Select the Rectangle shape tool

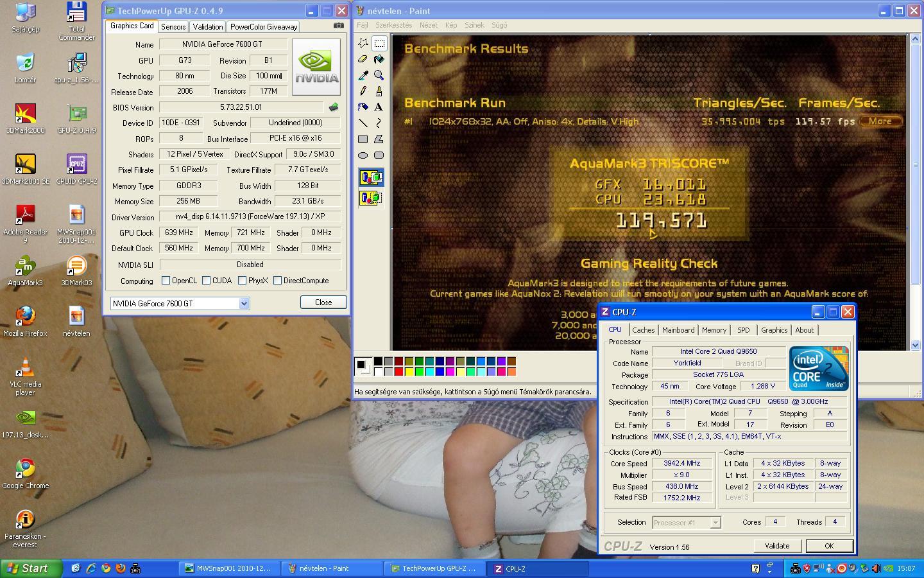[363, 139]
